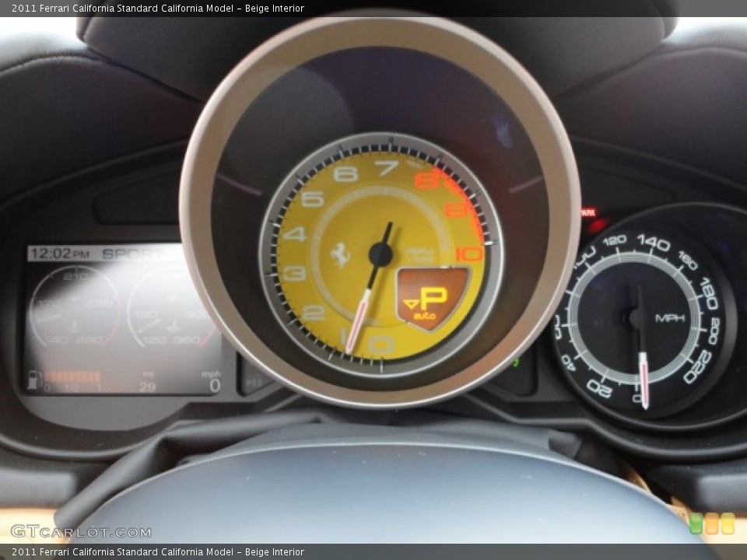
Task: Click the red PARK warning light
Action: [x=588, y=212]
